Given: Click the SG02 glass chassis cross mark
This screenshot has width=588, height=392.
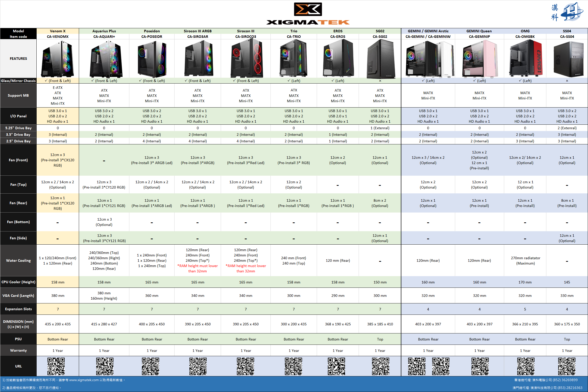Looking at the screenshot, I should tap(380, 81).
